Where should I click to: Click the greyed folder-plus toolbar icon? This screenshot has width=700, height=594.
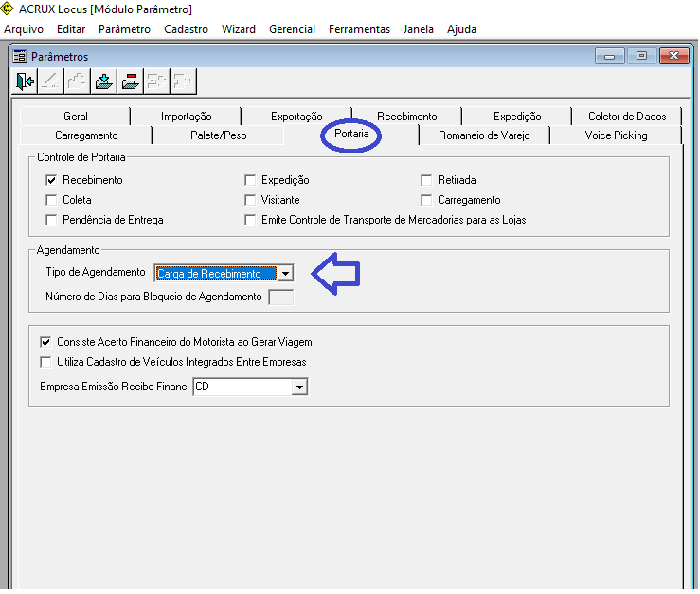click(x=77, y=81)
